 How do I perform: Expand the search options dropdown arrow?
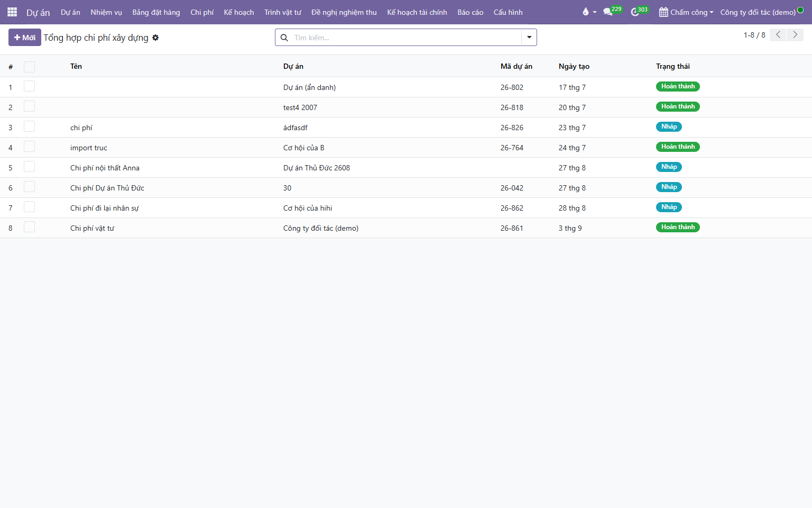click(529, 38)
